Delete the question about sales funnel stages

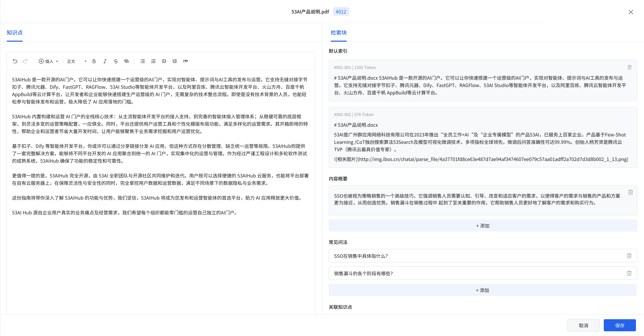coord(629,273)
